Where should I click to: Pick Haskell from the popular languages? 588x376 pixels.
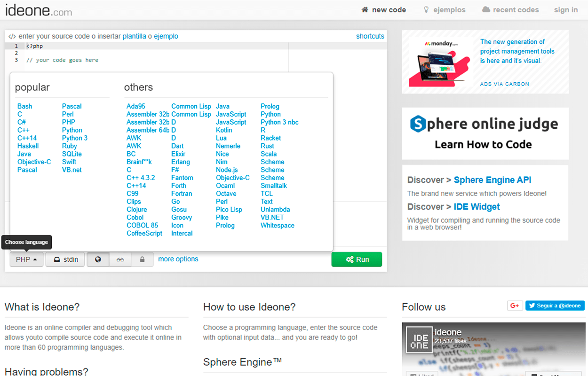[x=28, y=146]
